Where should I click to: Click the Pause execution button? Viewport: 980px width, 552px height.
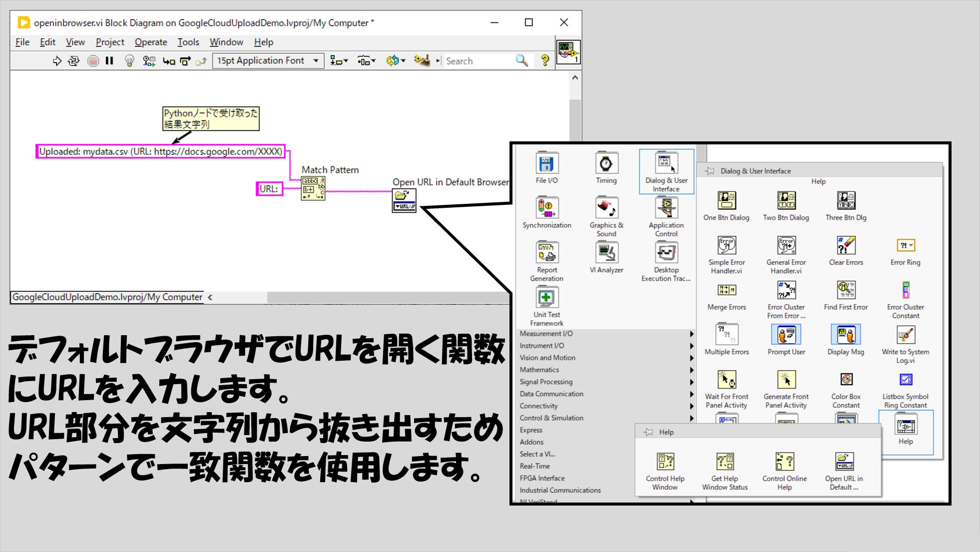click(109, 61)
